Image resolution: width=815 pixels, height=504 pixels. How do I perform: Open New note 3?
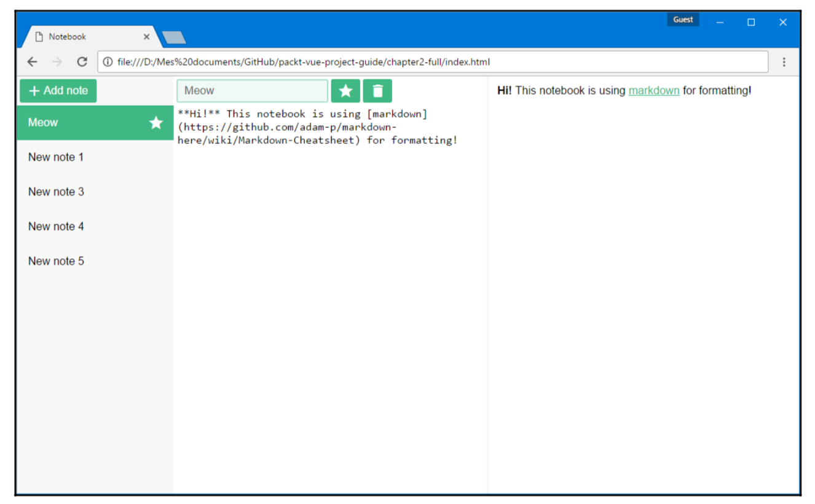pos(95,192)
